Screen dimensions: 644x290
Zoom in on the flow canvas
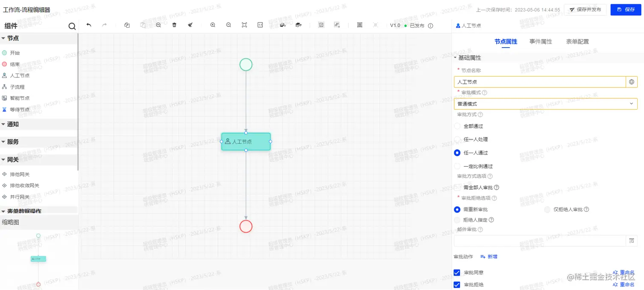coord(213,25)
